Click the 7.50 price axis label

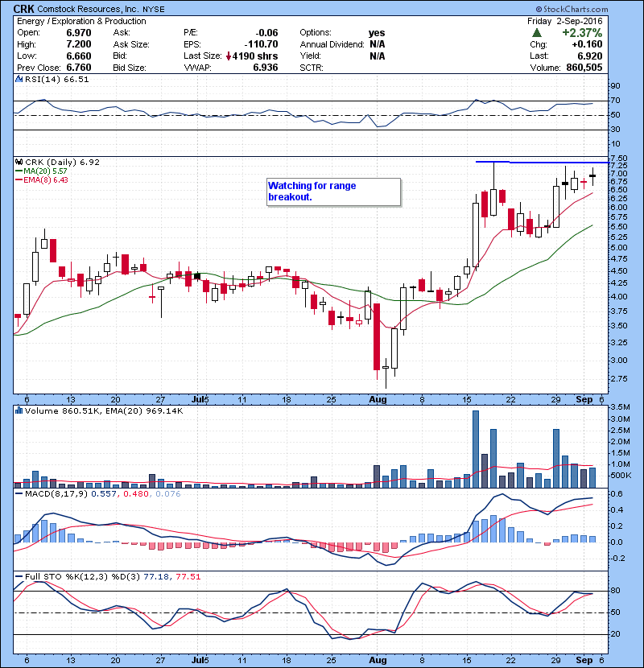(618, 158)
